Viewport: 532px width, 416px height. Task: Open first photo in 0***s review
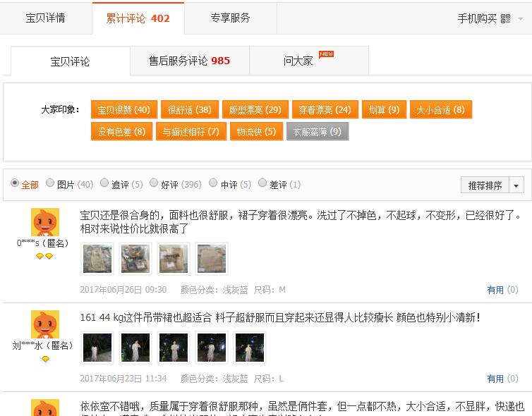click(x=97, y=259)
